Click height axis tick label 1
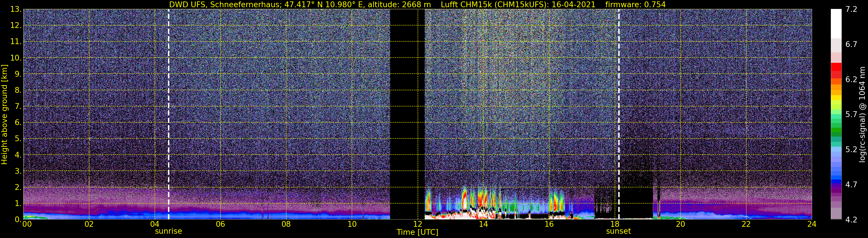868x238 pixels. (x=18, y=203)
